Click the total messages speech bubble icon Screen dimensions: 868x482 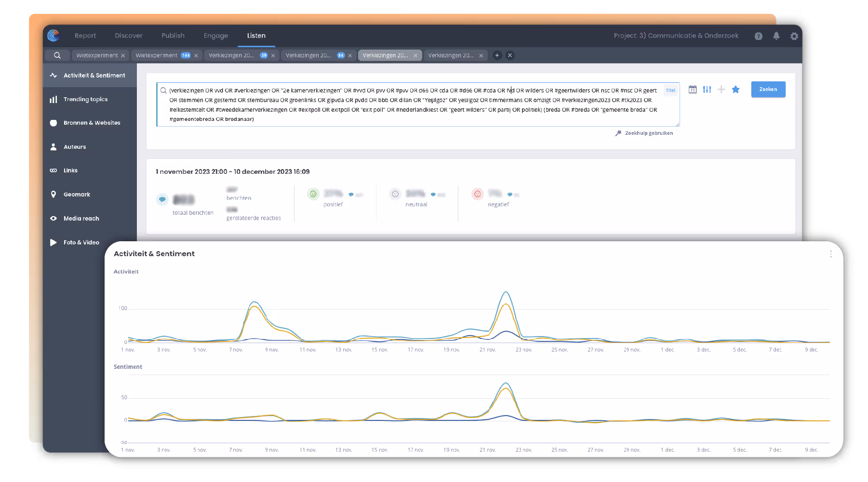162,199
